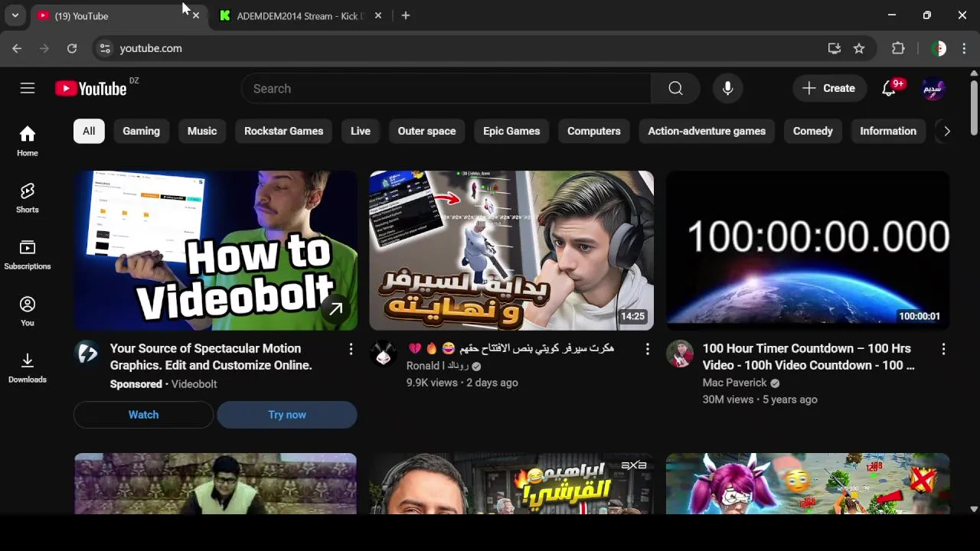
Task: Open the How to Videobolt thumbnail
Action: 216,250
